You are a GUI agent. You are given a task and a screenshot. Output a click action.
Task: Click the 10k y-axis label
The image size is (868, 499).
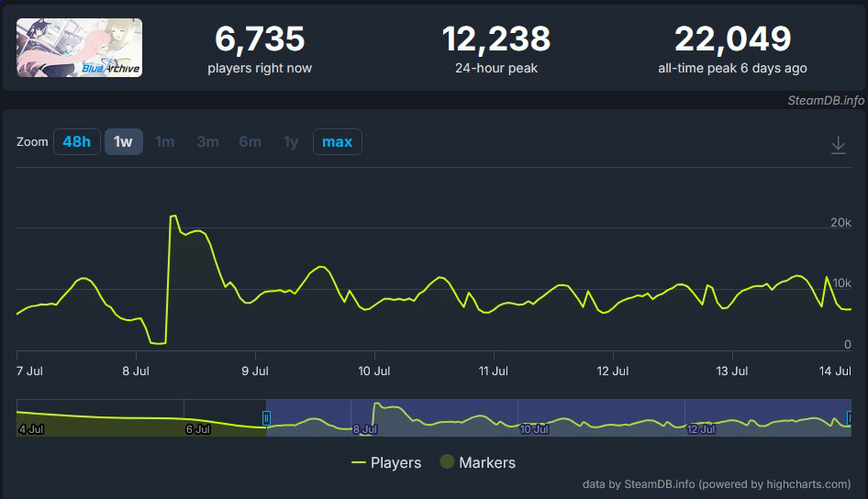pos(842,283)
